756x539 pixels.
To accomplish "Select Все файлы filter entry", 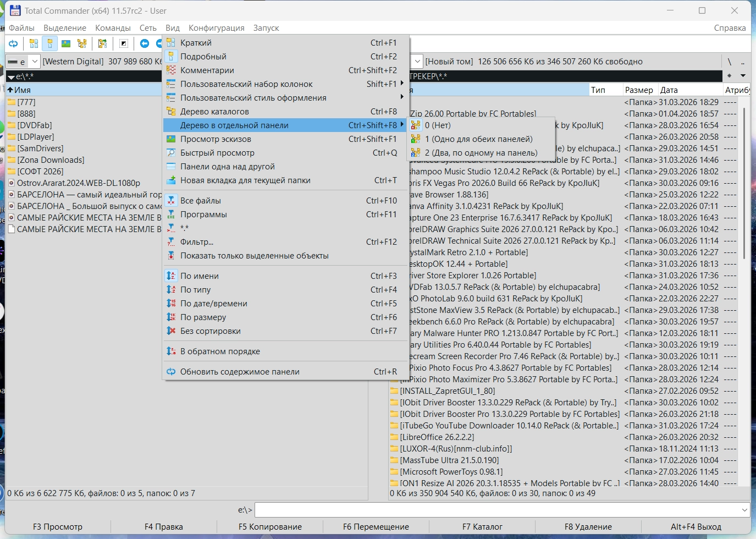I will click(x=286, y=201).
